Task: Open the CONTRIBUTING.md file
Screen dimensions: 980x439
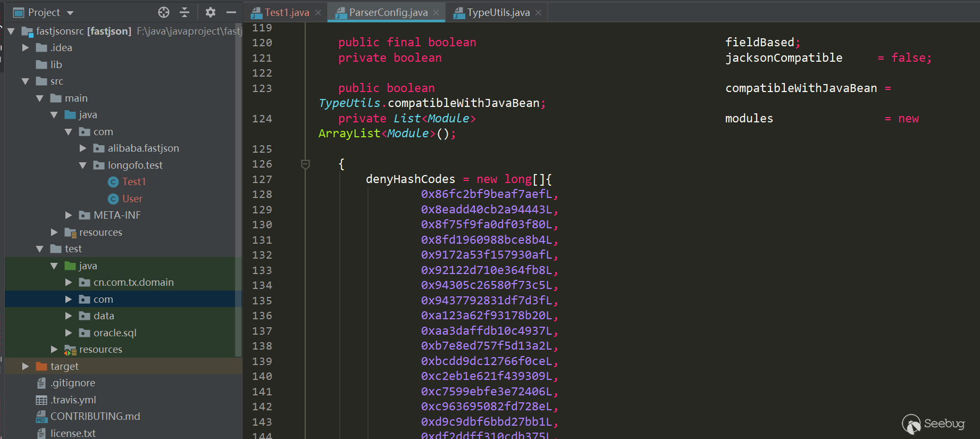Action: tap(95, 417)
